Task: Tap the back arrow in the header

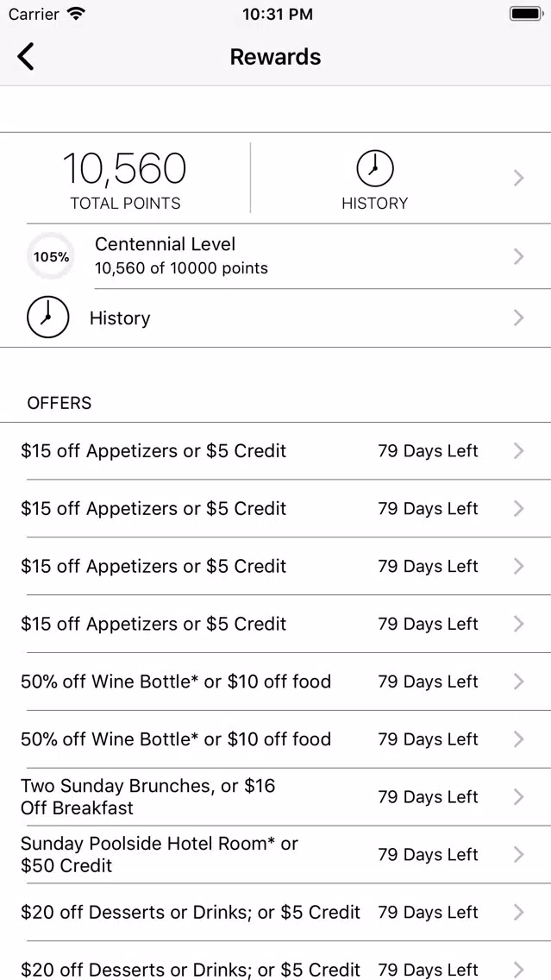Action: pos(26,57)
